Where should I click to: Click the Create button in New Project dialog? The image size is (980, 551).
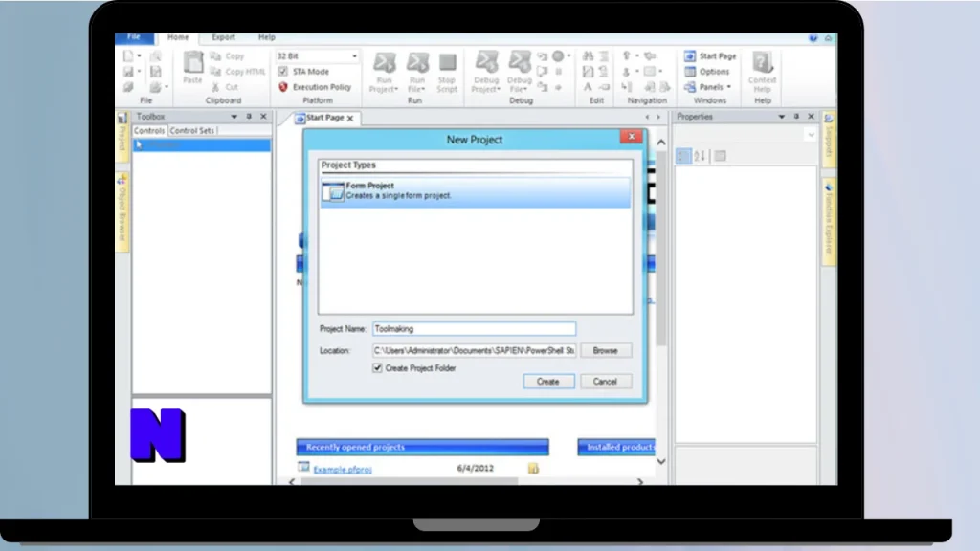(548, 382)
